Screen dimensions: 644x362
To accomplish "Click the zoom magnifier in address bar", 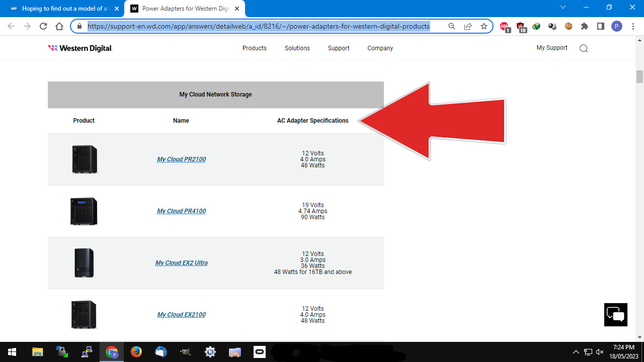I will coord(452,26).
